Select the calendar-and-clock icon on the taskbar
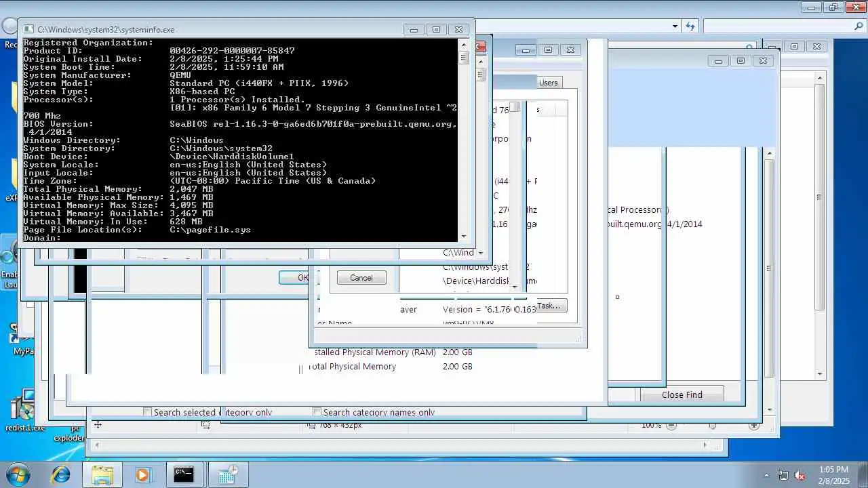This screenshot has width=868, height=488. tap(227, 474)
